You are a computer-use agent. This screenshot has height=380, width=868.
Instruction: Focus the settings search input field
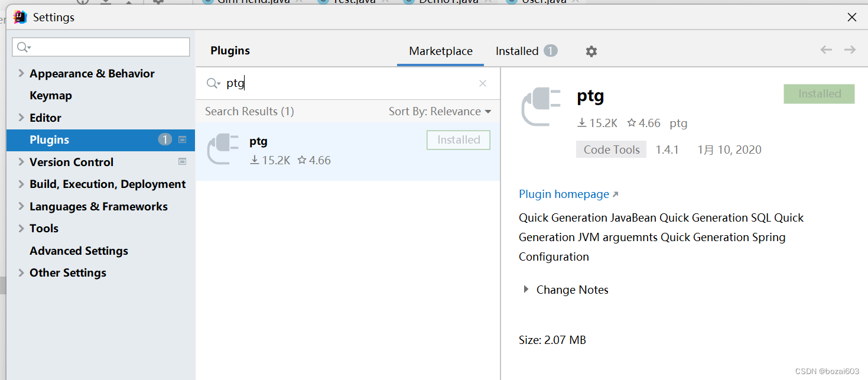(101, 47)
